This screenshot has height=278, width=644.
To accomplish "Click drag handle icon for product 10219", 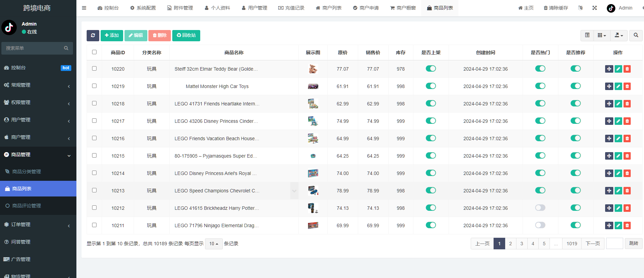I will 609,86.
